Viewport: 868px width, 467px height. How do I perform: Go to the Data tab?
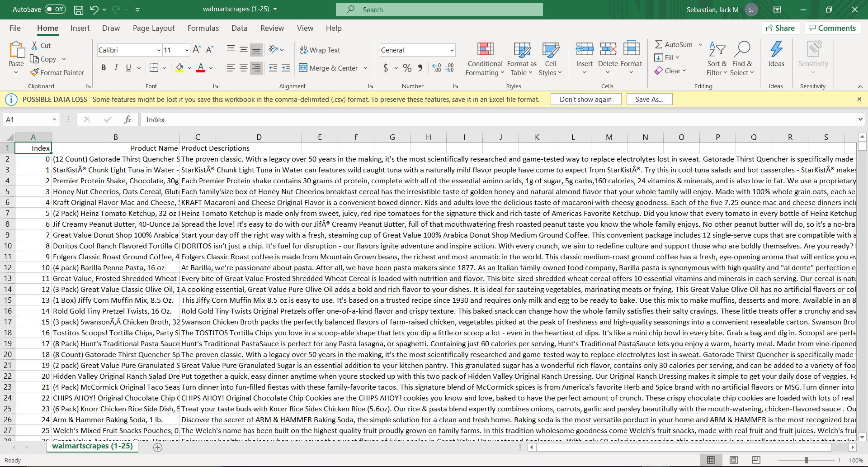point(239,28)
